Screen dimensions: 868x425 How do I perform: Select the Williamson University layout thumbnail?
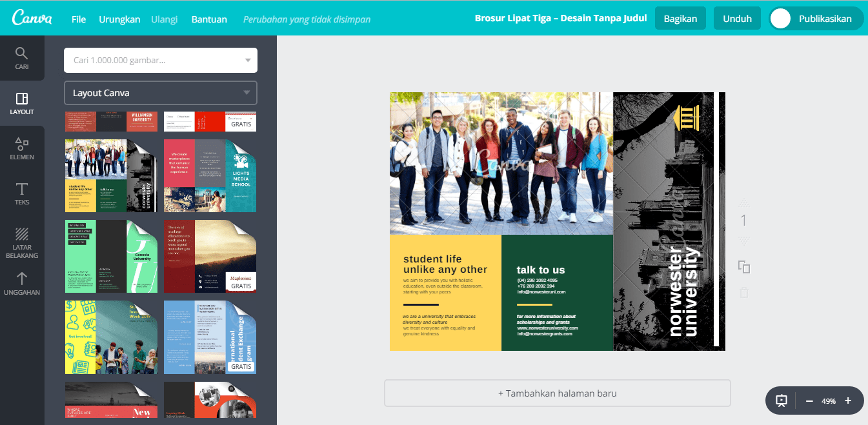[x=110, y=121]
